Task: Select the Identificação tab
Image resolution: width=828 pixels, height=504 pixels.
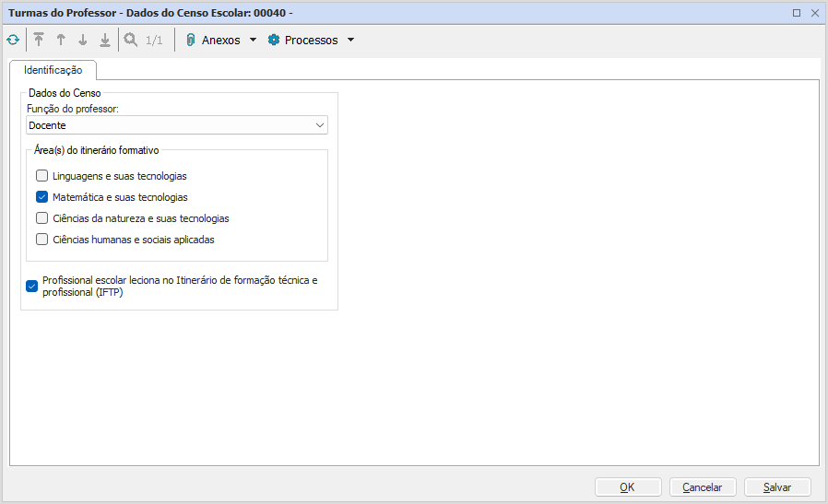Action: 53,70
